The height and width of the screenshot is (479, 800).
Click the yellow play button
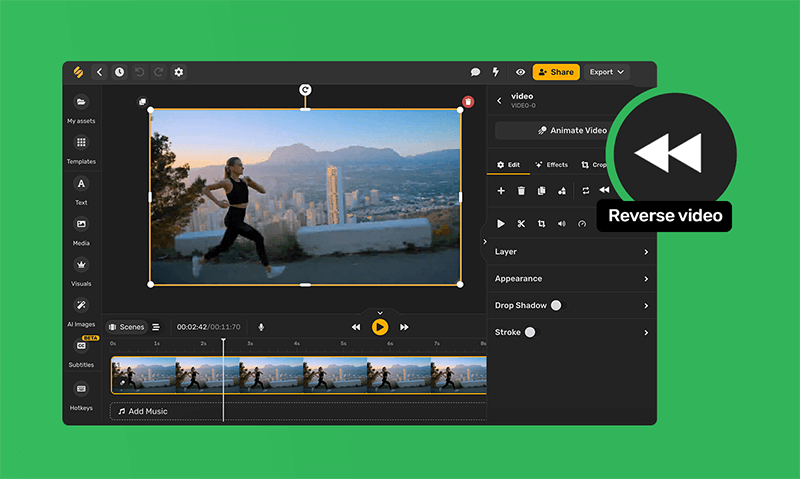pos(380,327)
